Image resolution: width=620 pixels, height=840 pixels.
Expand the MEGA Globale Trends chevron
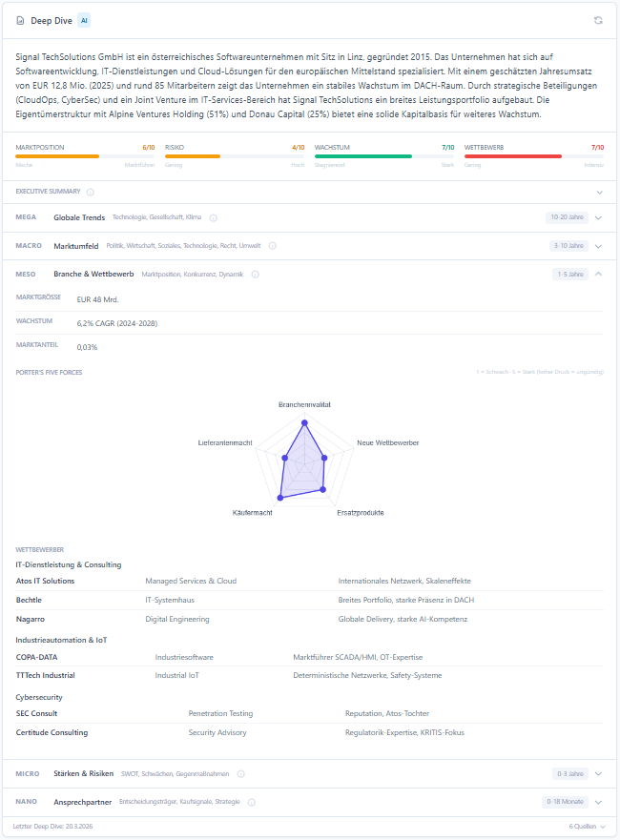click(x=599, y=217)
